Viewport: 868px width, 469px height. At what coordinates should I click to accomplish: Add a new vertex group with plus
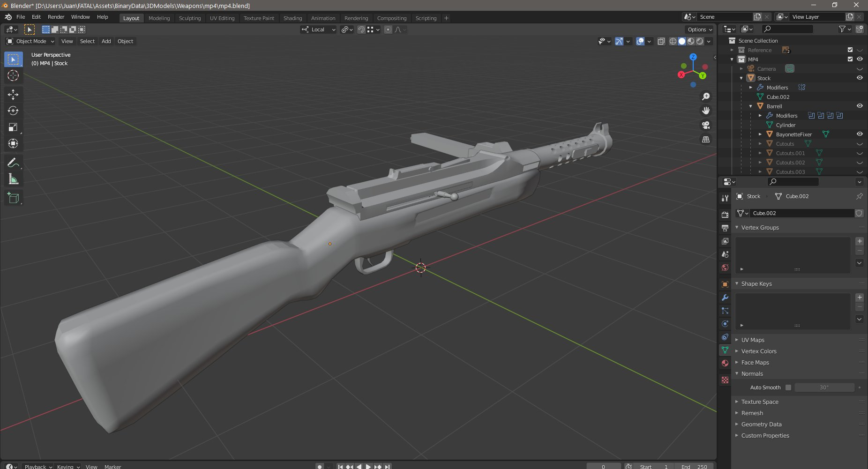[860, 241]
